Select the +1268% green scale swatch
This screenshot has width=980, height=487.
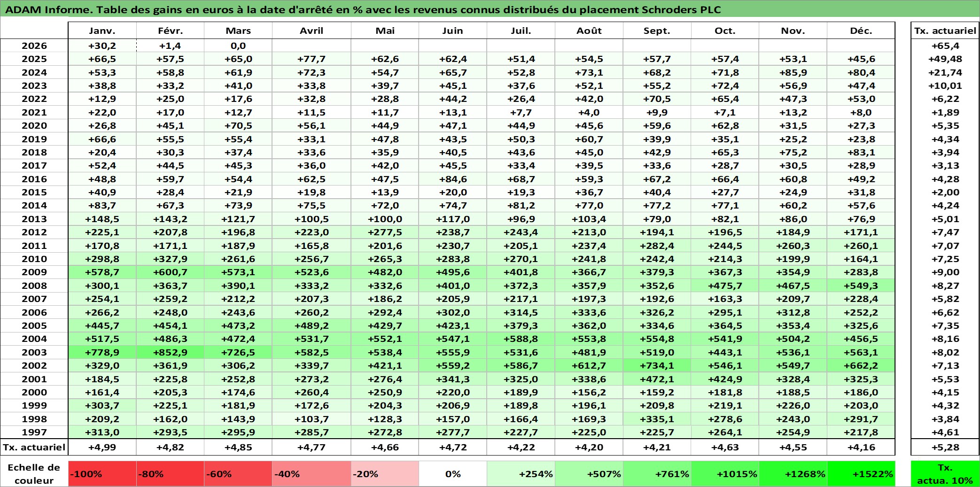point(793,473)
